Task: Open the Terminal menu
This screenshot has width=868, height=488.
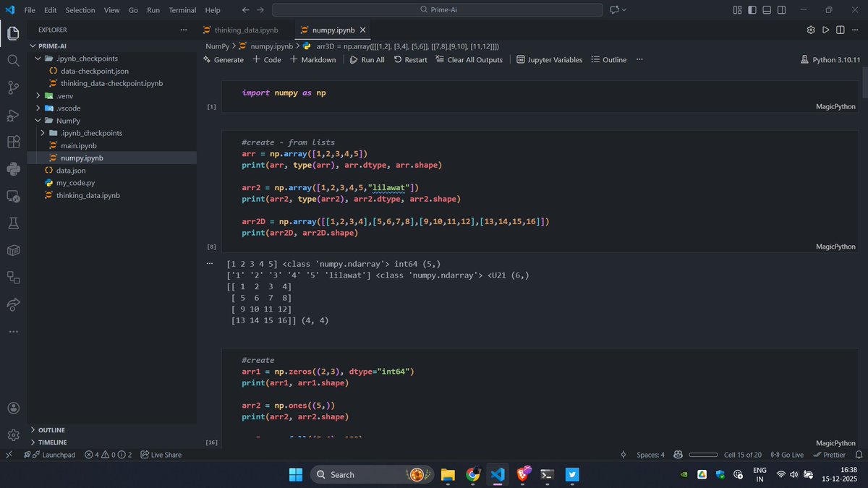Action: (182, 10)
